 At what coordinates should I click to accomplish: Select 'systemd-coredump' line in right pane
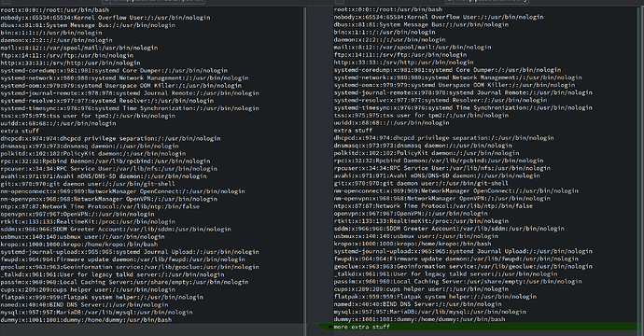point(447,70)
